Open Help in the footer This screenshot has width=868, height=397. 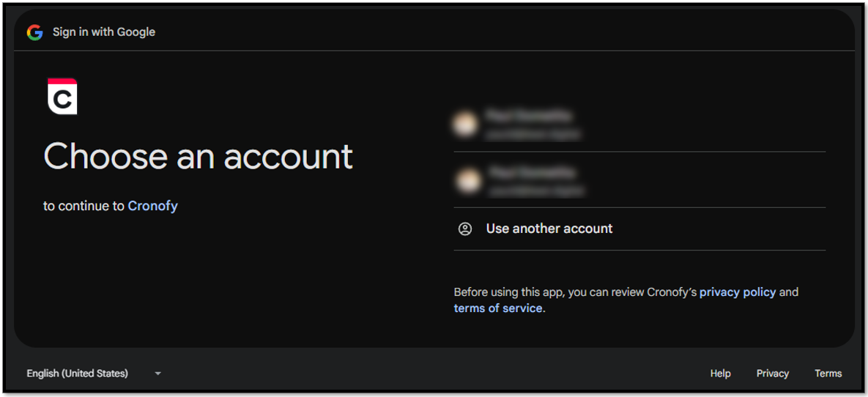720,374
